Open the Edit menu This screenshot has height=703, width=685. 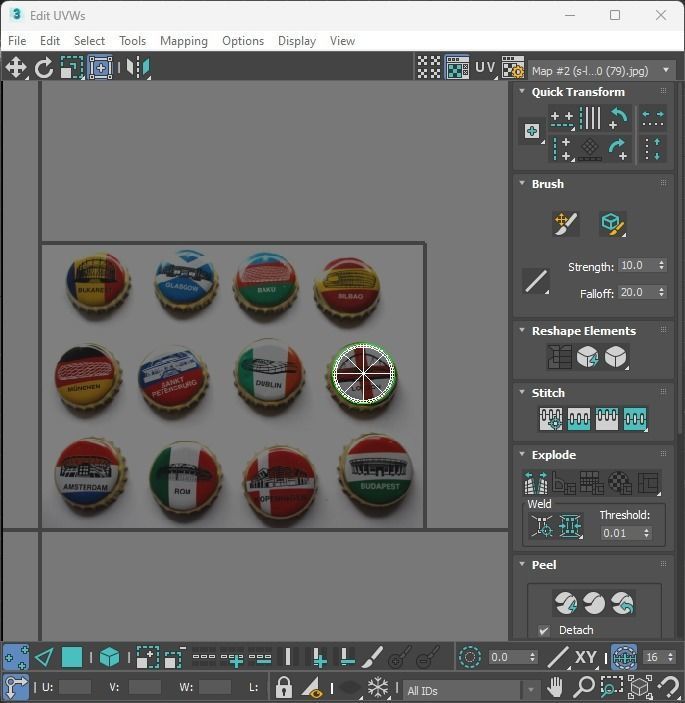[x=50, y=41]
